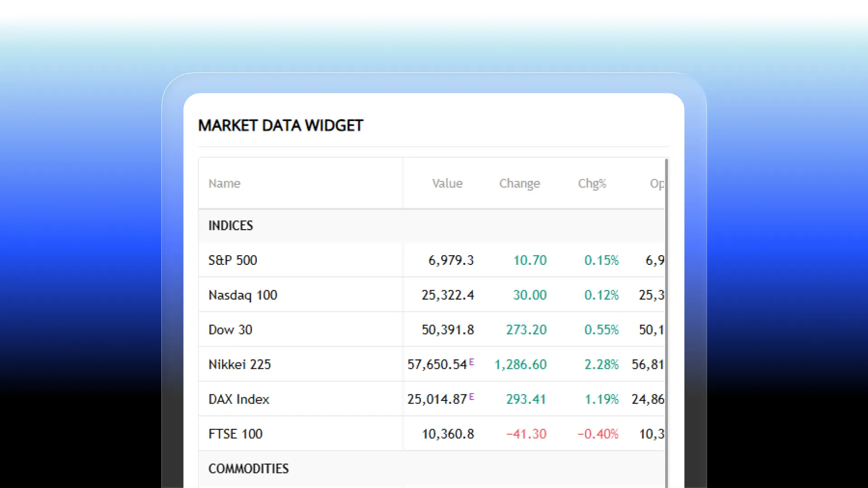Click the FTSE 100 change -41.30
The image size is (868, 488).
(x=526, y=434)
